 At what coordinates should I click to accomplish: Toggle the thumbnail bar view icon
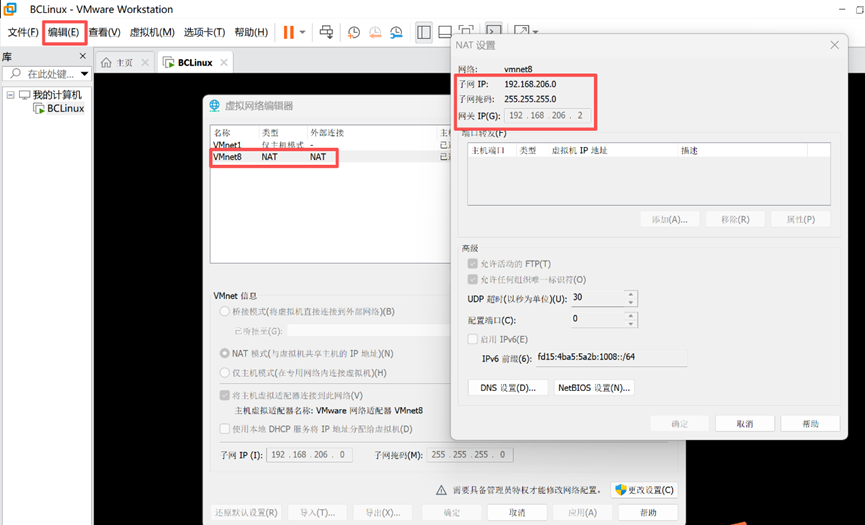[445, 33]
